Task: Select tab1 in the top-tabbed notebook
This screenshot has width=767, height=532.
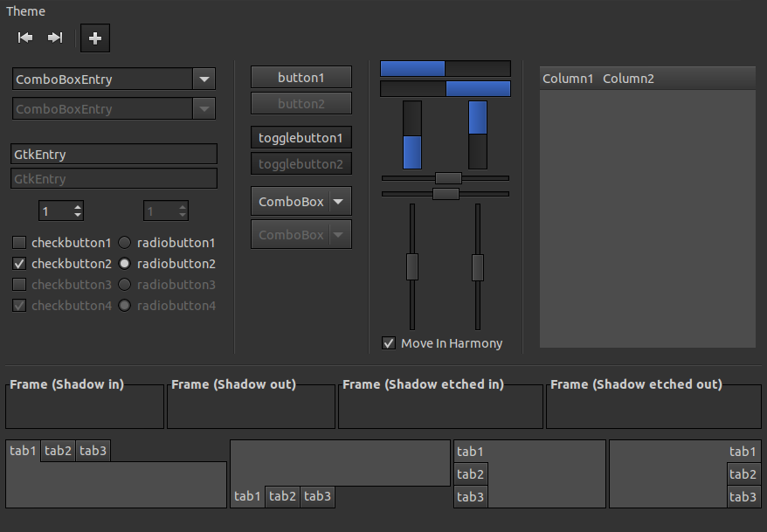Action: pyautogui.click(x=23, y=451)
